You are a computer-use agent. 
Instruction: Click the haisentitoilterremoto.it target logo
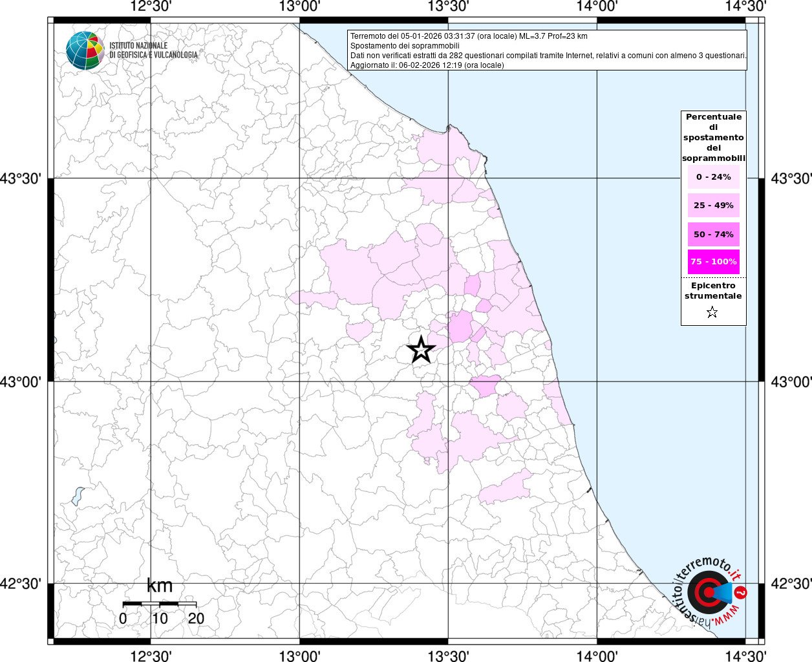pyautogui.click(x=707, y=592)
